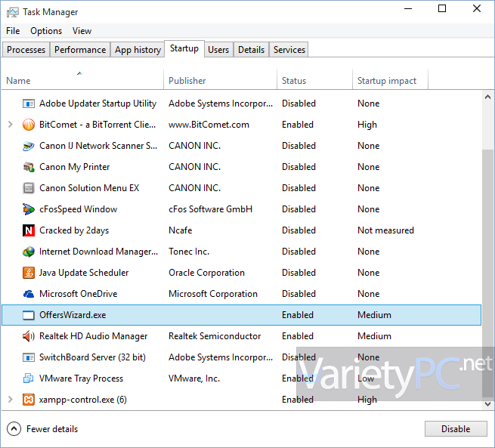Select the Java Update Scheduler icon
The image size is (495, 448).
[29, 273]
